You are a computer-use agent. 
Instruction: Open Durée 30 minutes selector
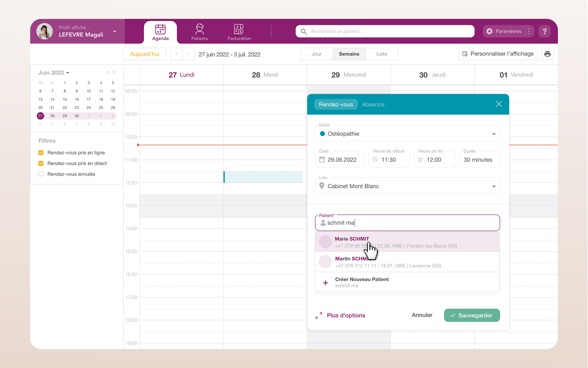pos(480,160)
